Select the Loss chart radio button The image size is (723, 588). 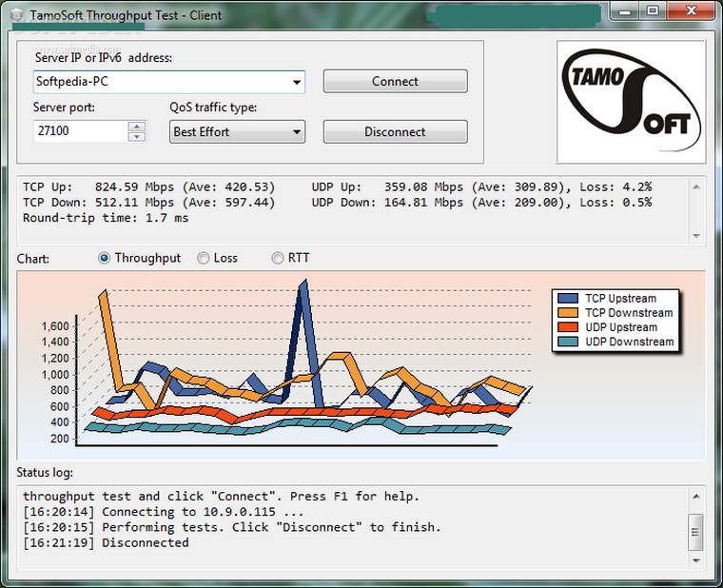point(204,258)
